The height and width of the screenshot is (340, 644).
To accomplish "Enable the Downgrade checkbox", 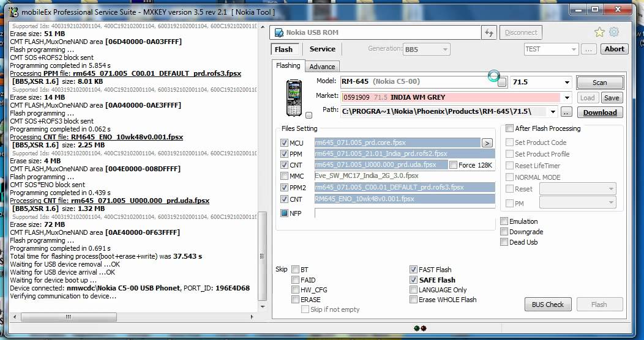I will coord(504,232).
